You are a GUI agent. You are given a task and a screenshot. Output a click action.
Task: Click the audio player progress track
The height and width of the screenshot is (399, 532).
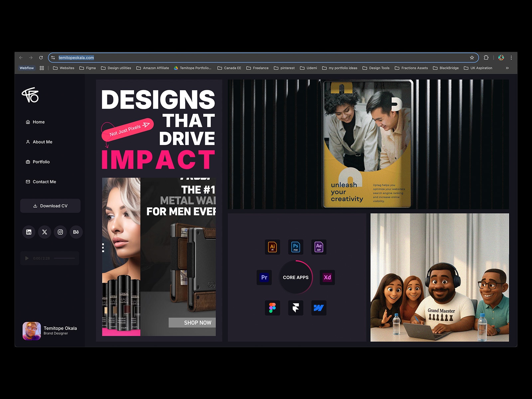click(x=65, y=258)
